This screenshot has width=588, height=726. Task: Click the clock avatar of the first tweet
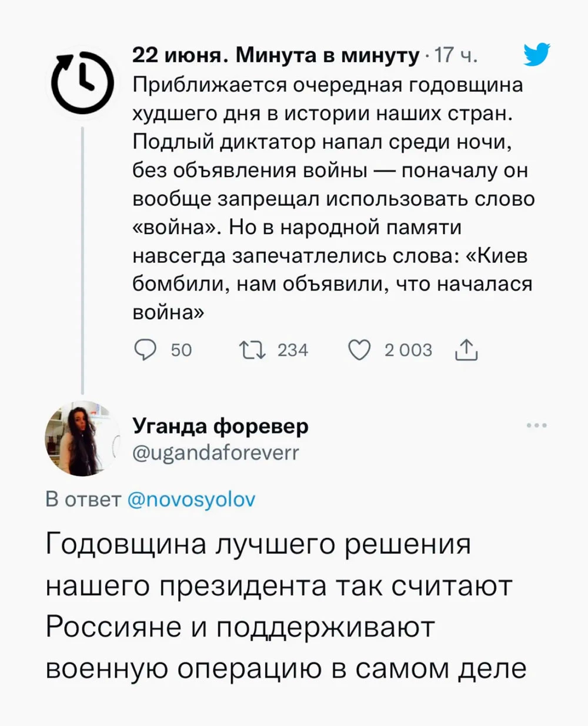tap(79, 82)
